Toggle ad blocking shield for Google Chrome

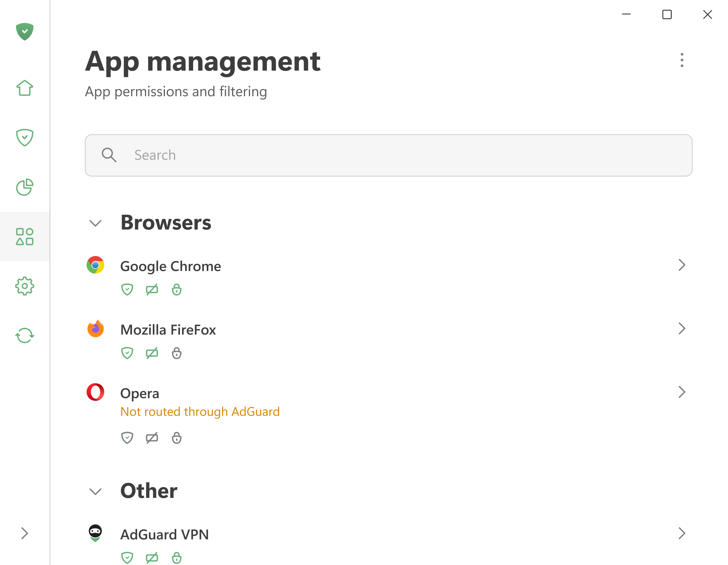pyautogui.click(x=127, y=290)
